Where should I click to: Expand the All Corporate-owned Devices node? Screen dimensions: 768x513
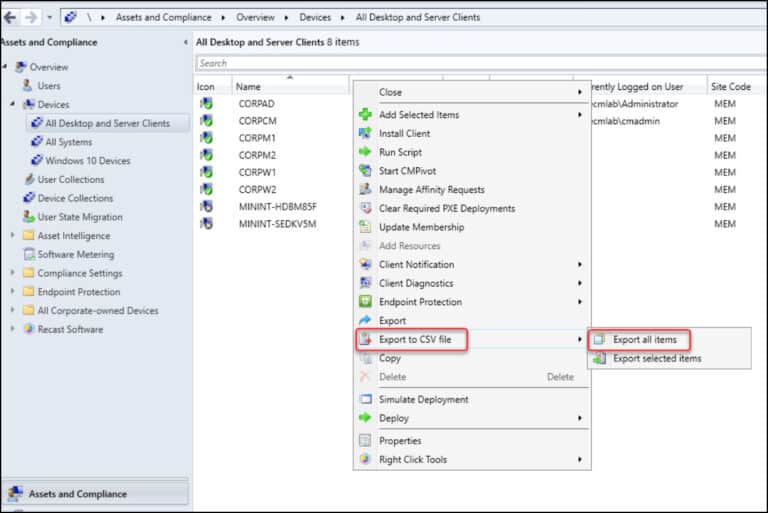[x=13, y=310]
